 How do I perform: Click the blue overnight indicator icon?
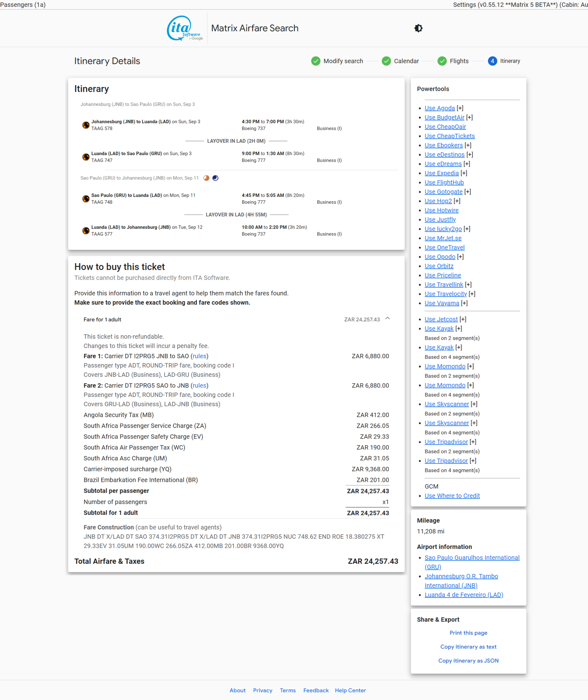click(x=216, y=178)
